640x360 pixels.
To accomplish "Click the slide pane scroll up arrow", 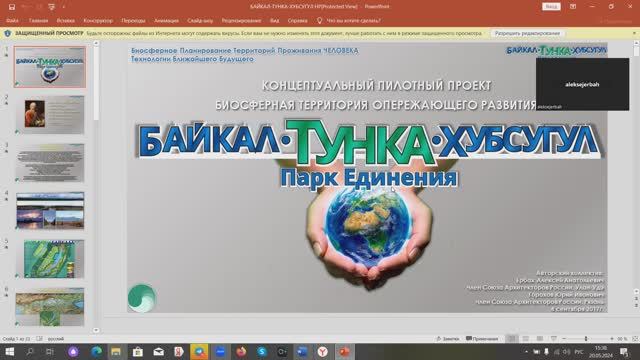I will coord(636,43).
